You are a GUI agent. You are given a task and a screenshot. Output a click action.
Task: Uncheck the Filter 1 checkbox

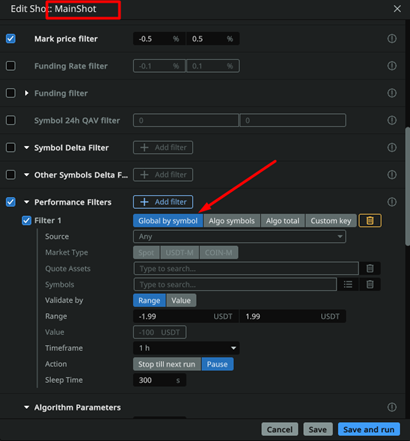[x=27, y=221]
